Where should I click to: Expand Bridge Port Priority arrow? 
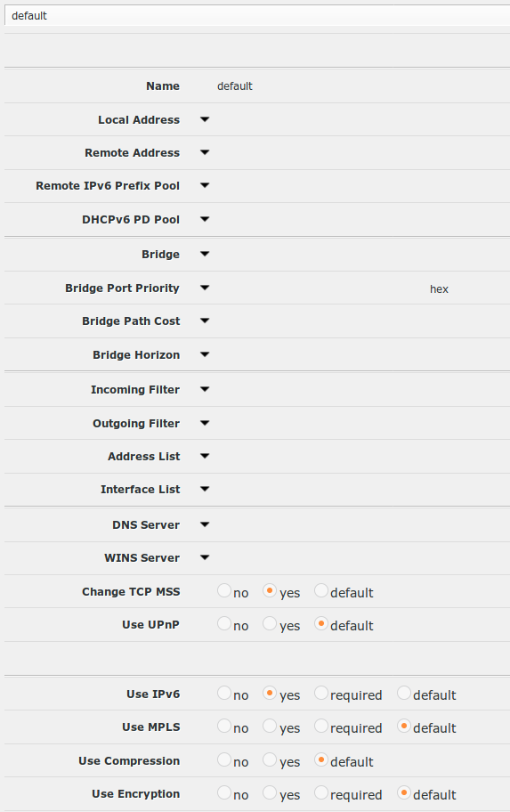pyautogui.click(x=205, y=288)
